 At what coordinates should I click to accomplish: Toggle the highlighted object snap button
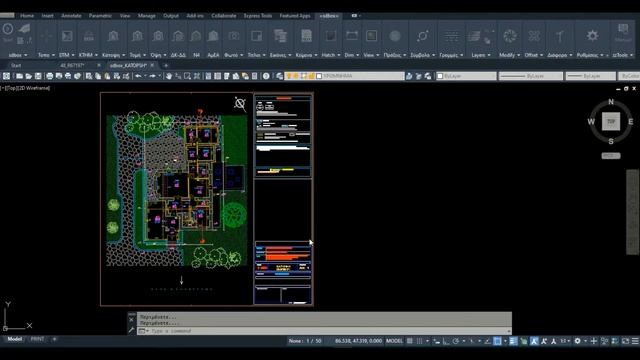click(x=497, y=341)
